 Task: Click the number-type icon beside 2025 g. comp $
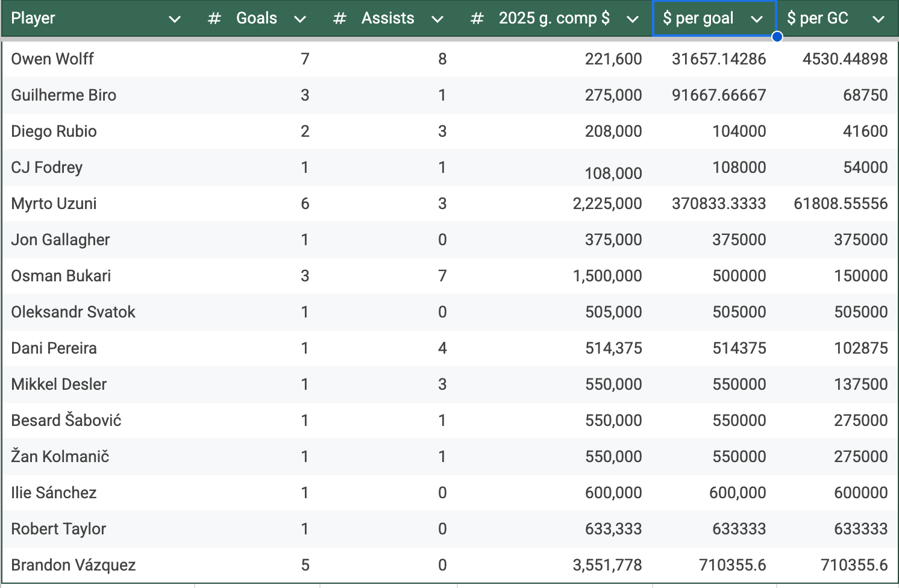pyautogui.click(x=477, y=19)
